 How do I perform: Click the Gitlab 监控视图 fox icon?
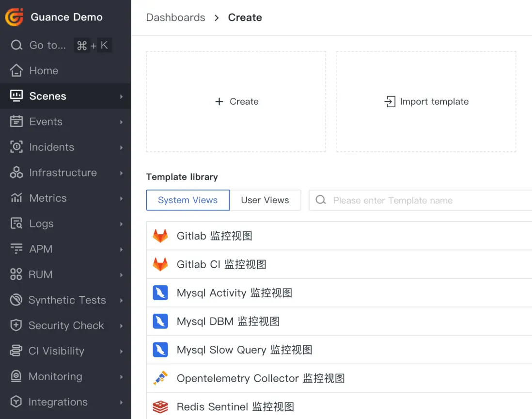coord(160,236)
